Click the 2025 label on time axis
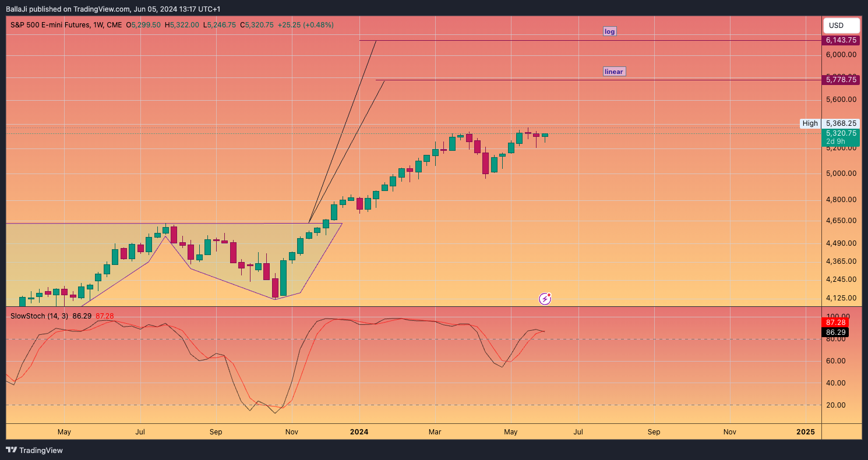Image resolution: width=868 pixels, height=460 pixels. point(806,432)
